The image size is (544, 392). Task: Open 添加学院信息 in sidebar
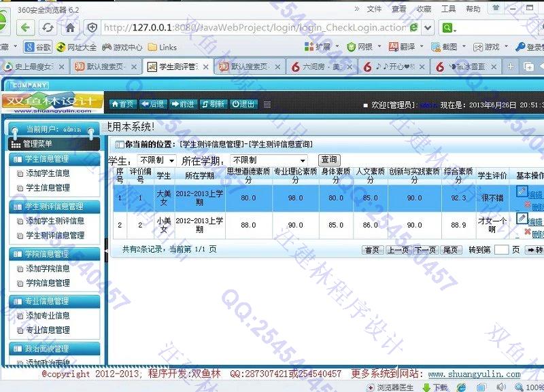click(48, 268)
